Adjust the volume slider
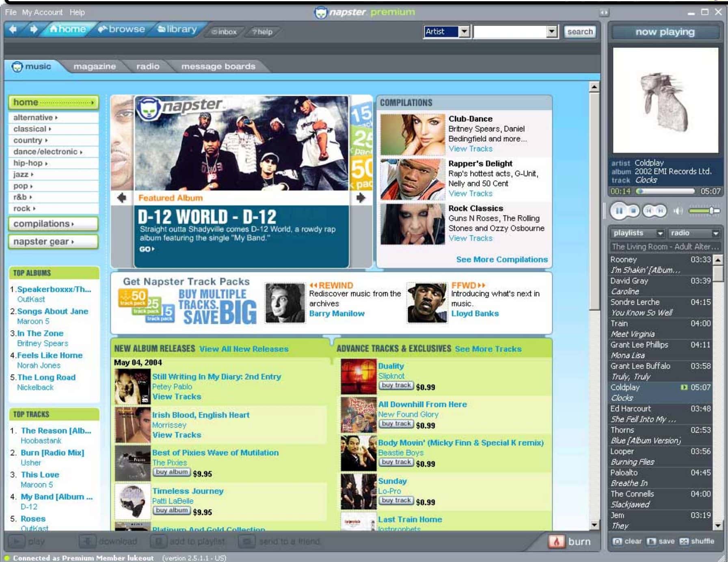The width and height of the screenshot is (728, 562). (x=704, y=211)
